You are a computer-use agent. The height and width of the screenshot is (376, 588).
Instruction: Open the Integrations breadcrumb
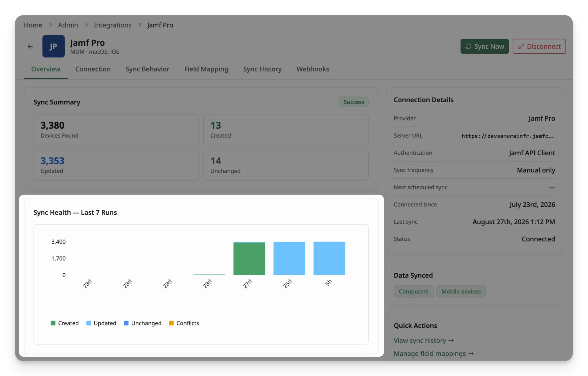tap(112, 25)
